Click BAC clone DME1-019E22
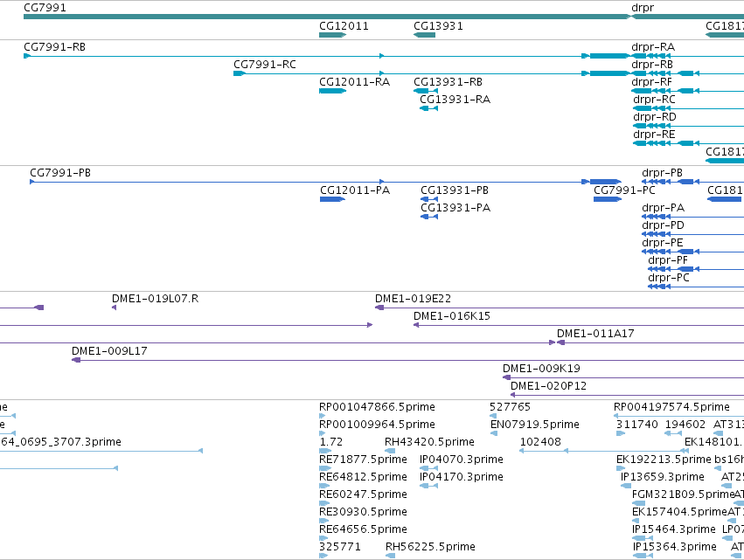The width and height of the screenshot is (744, 560). tap(413, 299)
